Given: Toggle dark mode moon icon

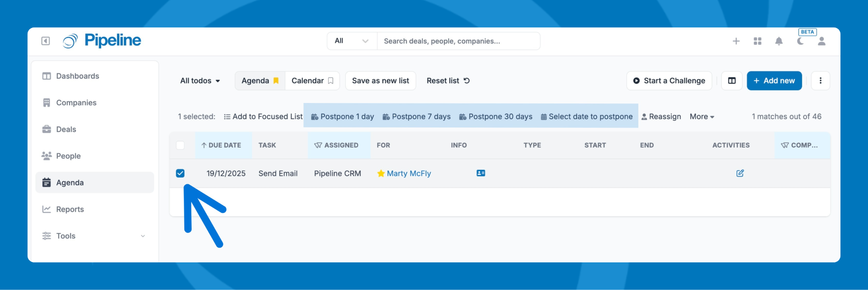Looking at the screenshot, I should click(x=800, y=41).
